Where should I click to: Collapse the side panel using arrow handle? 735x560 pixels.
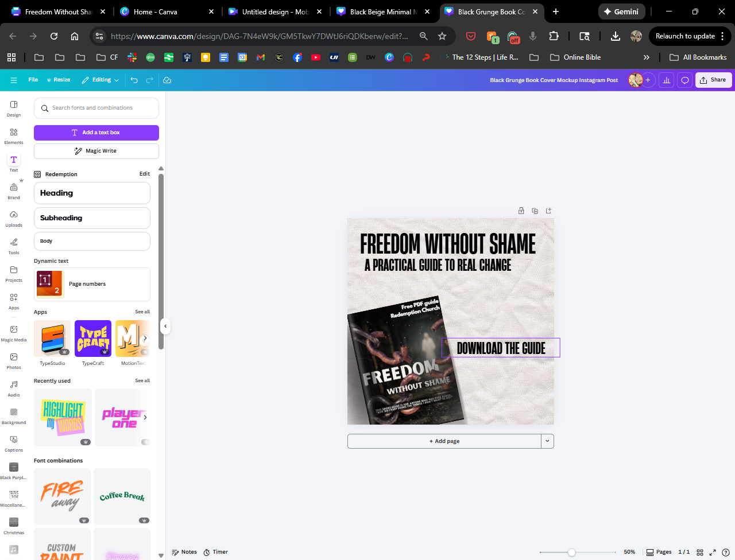click(x=165, y=326)
